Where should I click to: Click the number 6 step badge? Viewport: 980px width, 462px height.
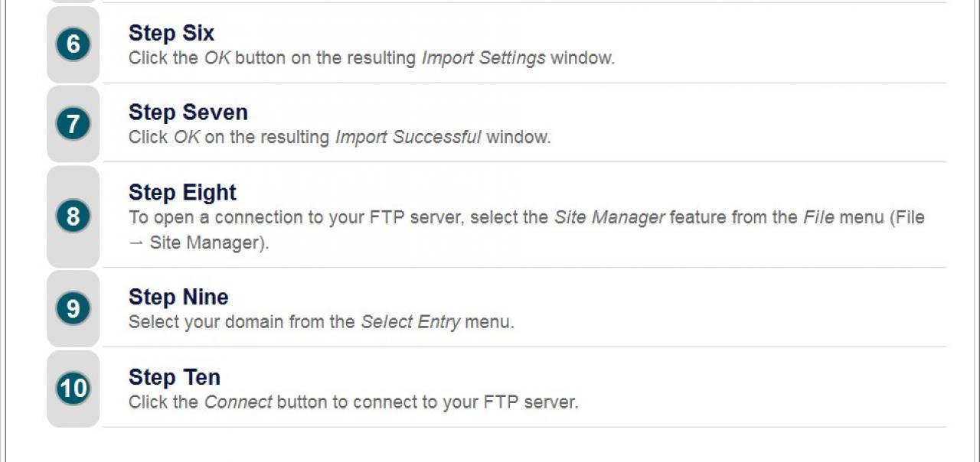73,44
